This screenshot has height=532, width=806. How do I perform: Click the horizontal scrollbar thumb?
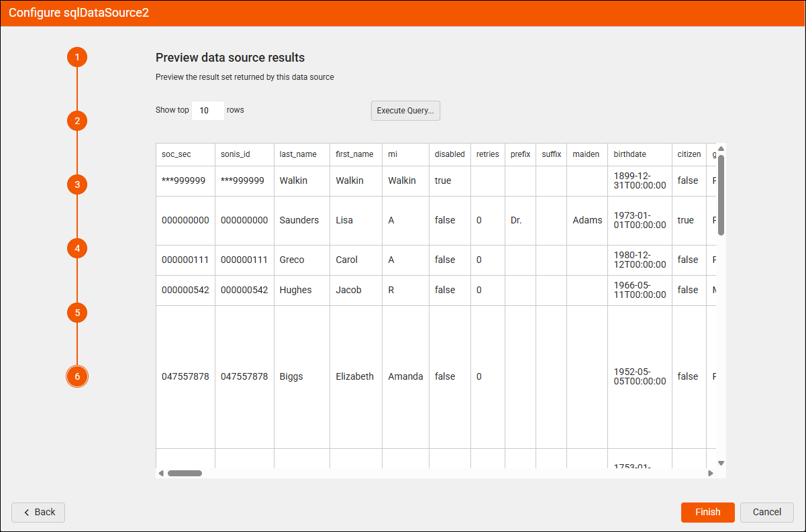coord(185,473)
